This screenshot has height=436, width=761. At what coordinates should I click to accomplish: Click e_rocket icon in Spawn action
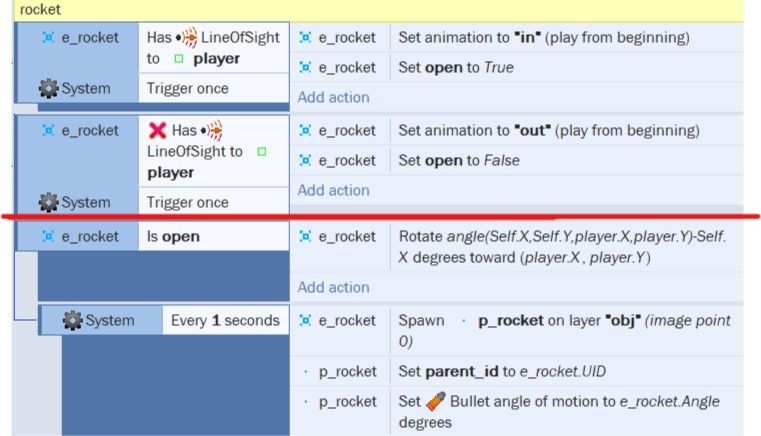305,320
